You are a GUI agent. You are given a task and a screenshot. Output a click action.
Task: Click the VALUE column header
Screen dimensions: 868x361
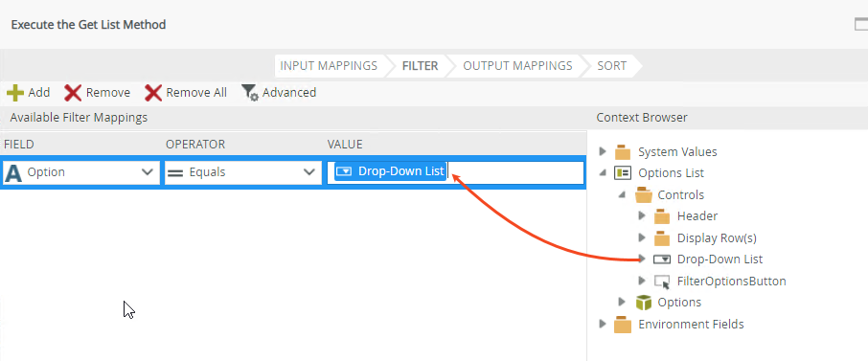[345, 145]
